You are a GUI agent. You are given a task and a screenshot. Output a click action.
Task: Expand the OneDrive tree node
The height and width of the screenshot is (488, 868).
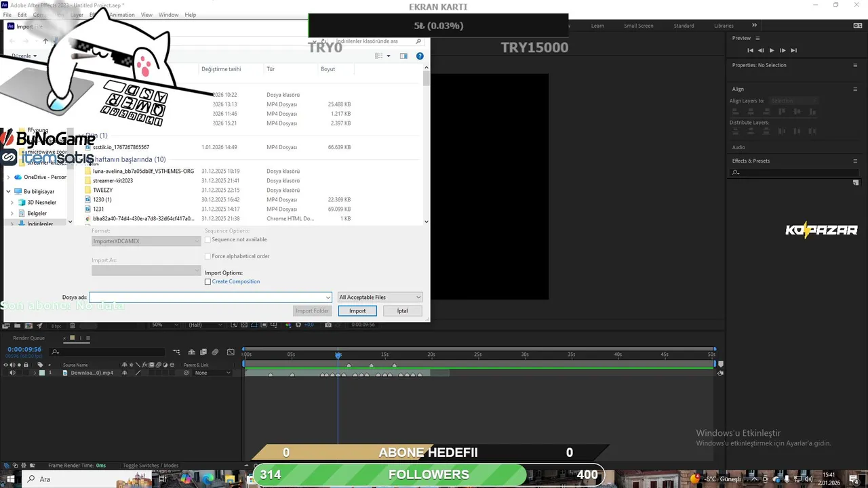[x=8, y=177]
